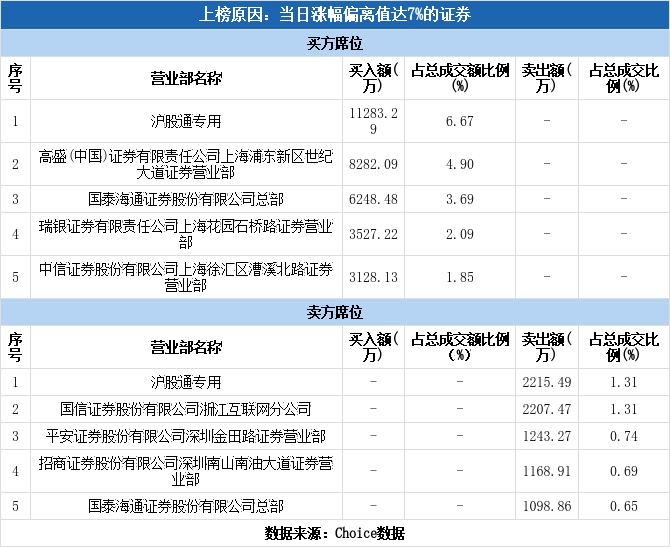Click the 数据来源: Choice数据 footer

(x=335, y=533)
